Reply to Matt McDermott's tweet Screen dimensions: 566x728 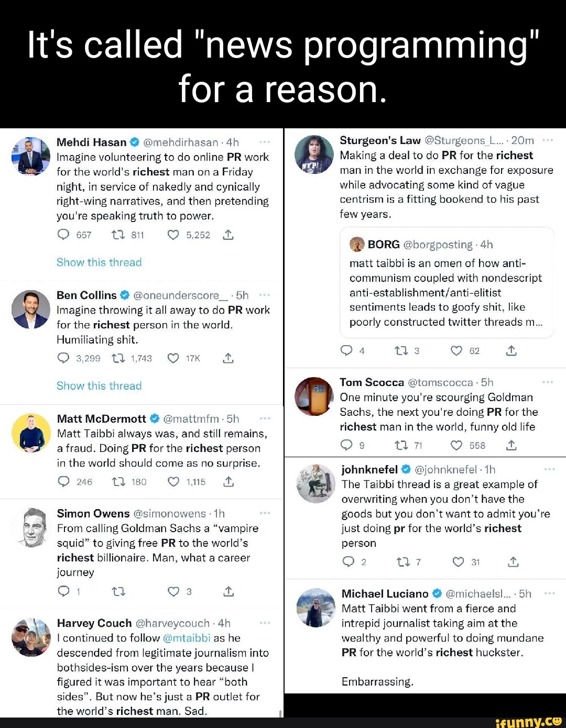63,482
